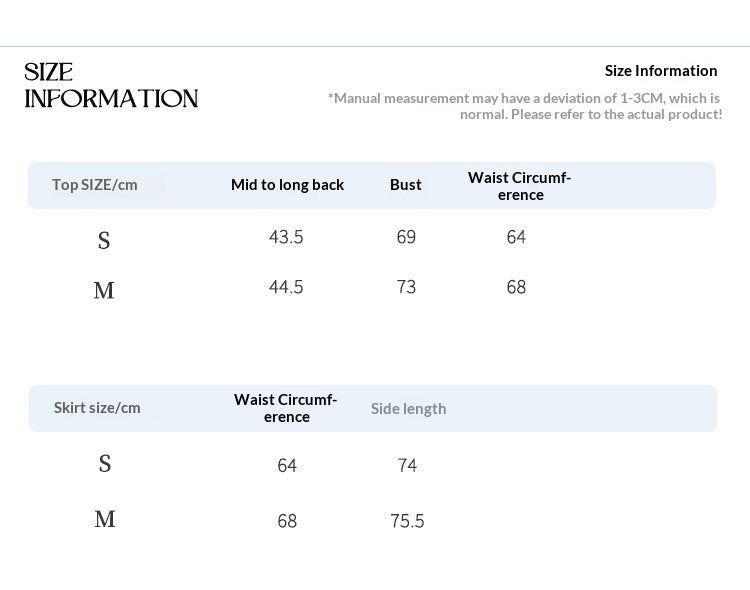Click the 43.5 mid to long back value
This screenshot has height=590, width=750.
tap(286, 237)
